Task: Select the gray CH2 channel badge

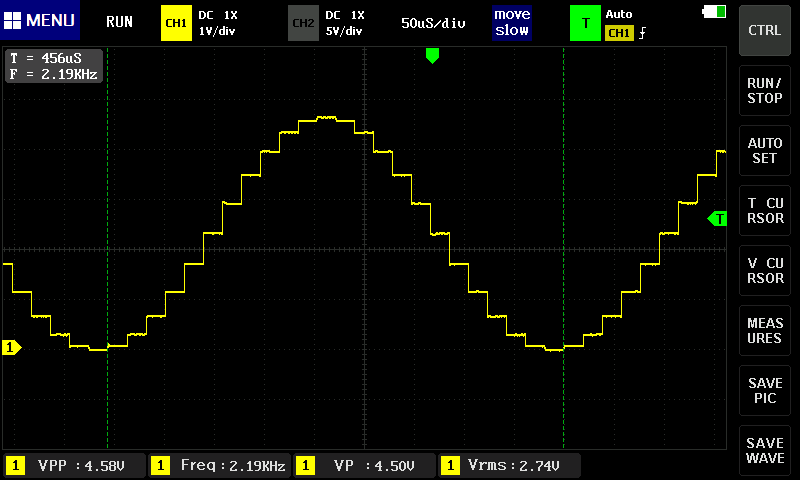Action: (303, 23)
